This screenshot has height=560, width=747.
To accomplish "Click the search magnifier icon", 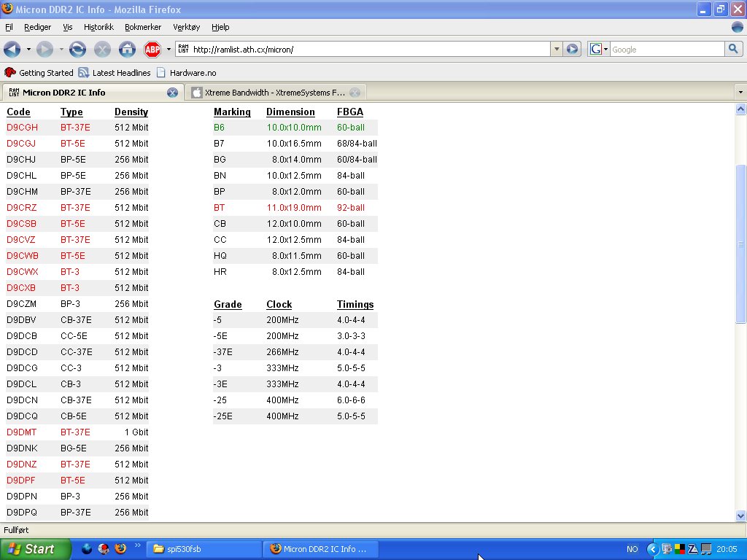I will pyautogui.click(x=733, y=49).
